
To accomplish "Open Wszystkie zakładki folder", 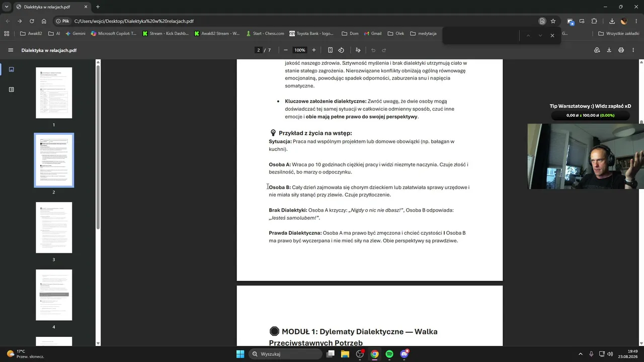I will click(618, 34).
